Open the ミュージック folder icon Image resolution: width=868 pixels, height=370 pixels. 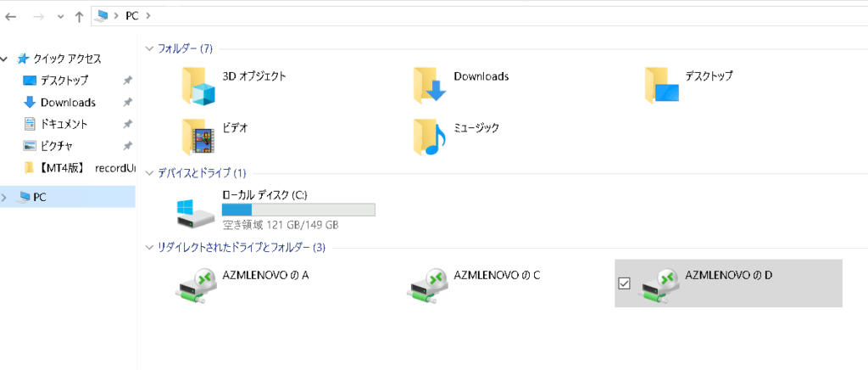tap(430, 136)
